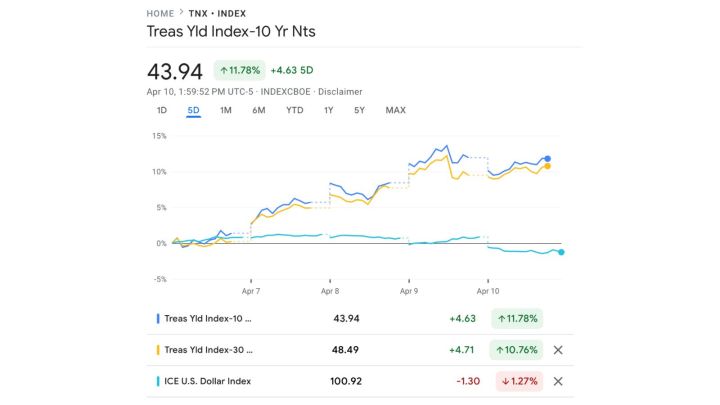The height and width of the screenshot is (405, 720).
Task: Click the teal Dollar Index endpoint dot
Action: 561,252
